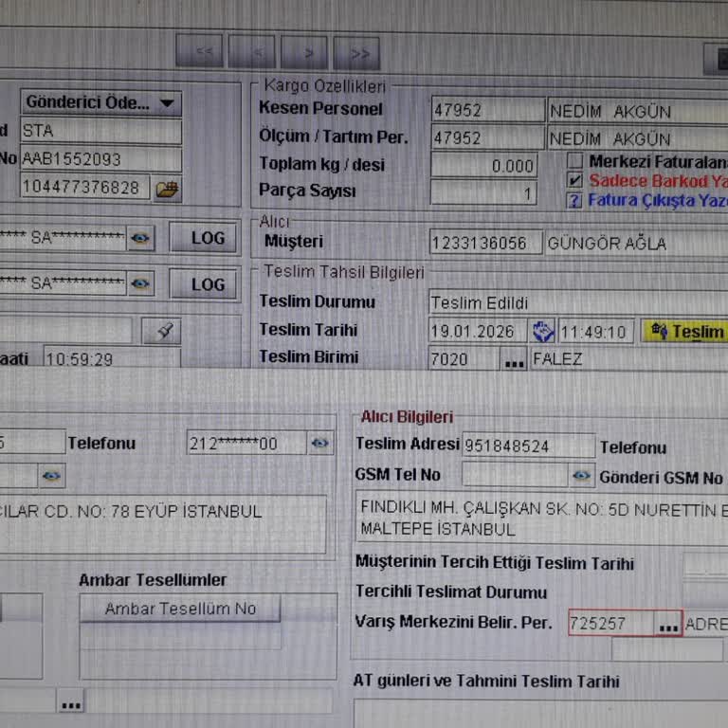Reveal masked name with first eye icon

[140, 238]
